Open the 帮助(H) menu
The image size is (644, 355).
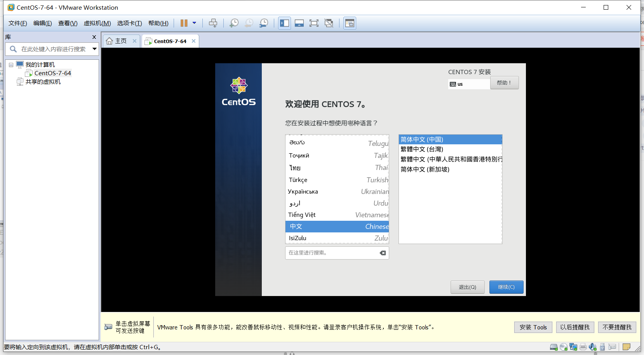pyautogui.click(x=158, y=23)
